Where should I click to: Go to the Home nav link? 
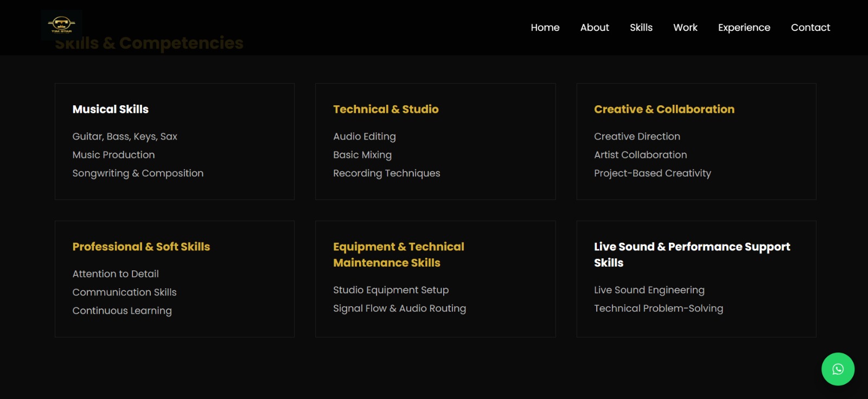click(545, 28)
